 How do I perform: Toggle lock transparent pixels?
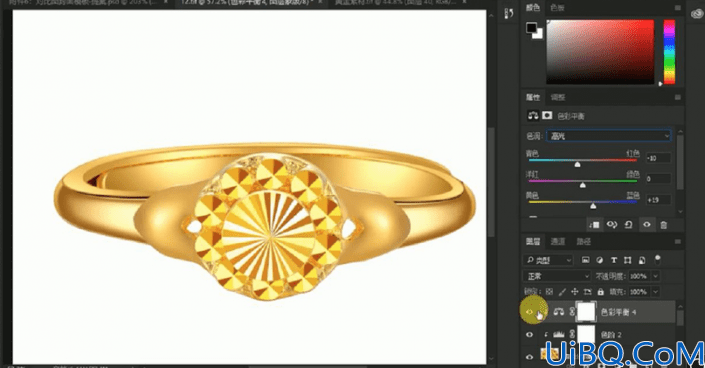tap(549, 292)
